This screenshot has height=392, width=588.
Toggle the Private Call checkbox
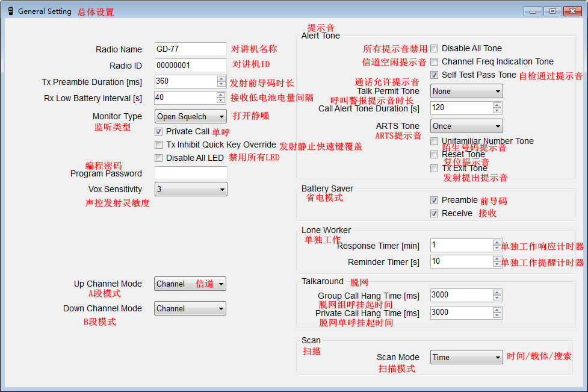click(159, 131)
